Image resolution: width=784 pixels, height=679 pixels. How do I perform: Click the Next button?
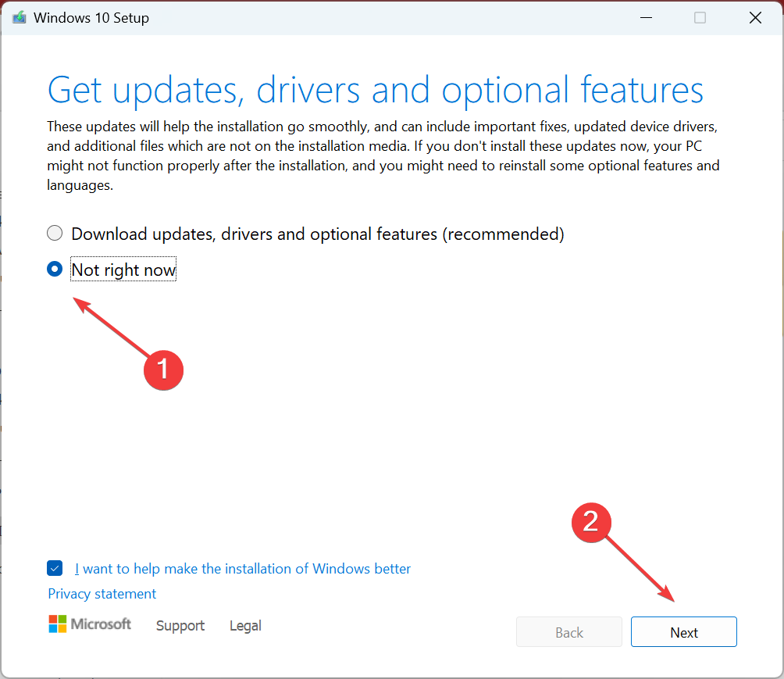[x=683, y=632]
